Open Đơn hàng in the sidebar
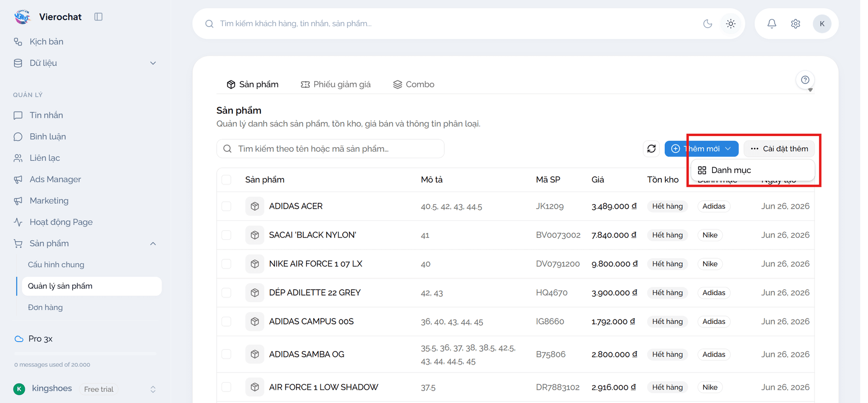868x403 pixels. (45, 307)
